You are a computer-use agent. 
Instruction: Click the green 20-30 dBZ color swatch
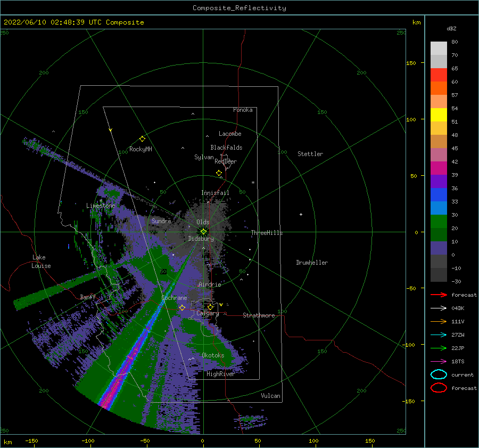pyautogui.click(x=439, y=222)
